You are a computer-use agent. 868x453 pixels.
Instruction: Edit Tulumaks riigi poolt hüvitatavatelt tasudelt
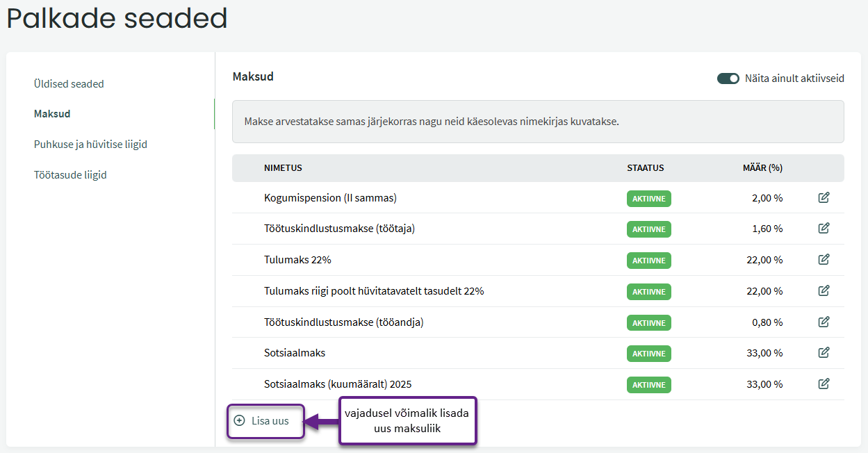(x=824, y=291)
